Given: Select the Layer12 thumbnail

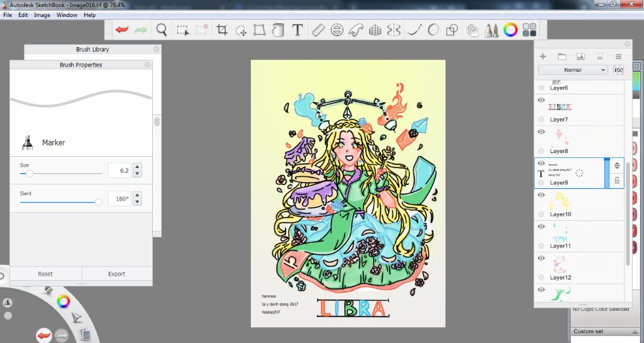Looking at the screenshot, I should point(560,264).
